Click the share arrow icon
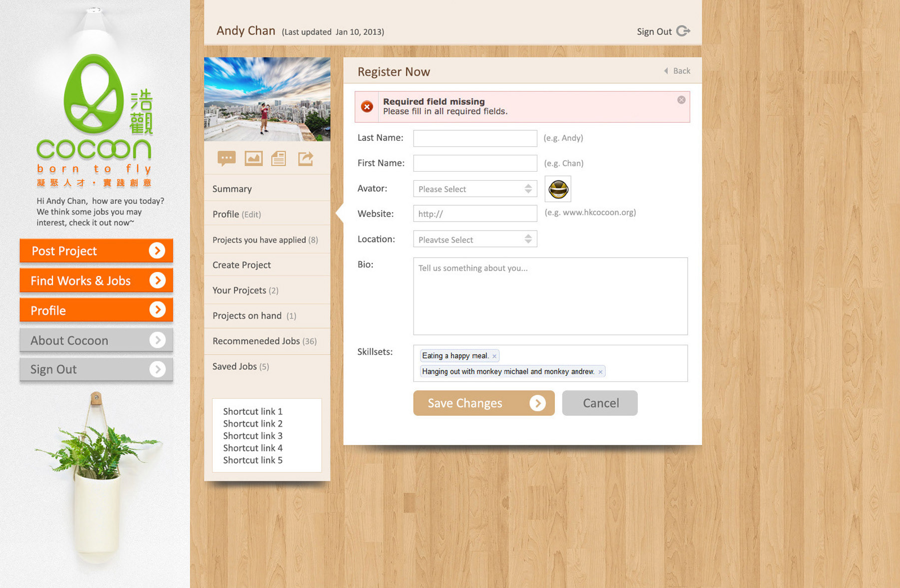The height and width of the screenshot is (588, 900). [306, 159]
